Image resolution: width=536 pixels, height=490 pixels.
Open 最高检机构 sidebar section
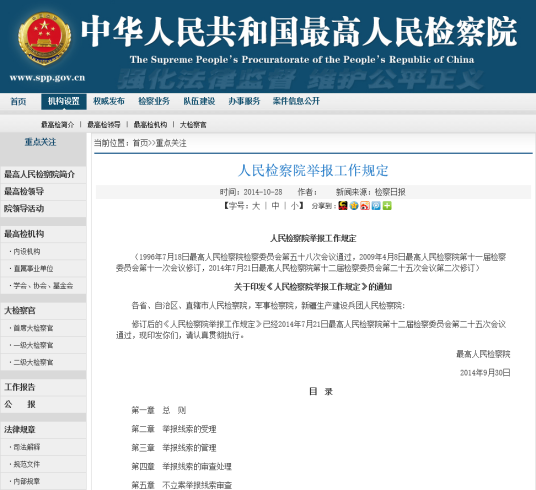[43, 234]
